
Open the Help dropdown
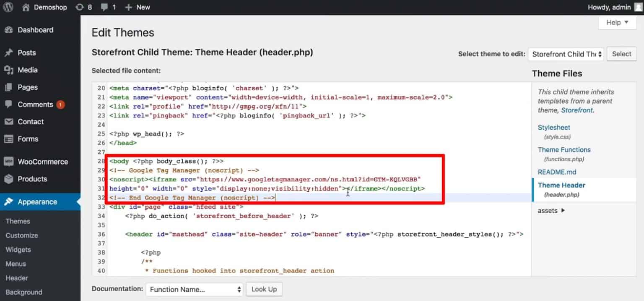pyautogui.click(x=616, y=22)
